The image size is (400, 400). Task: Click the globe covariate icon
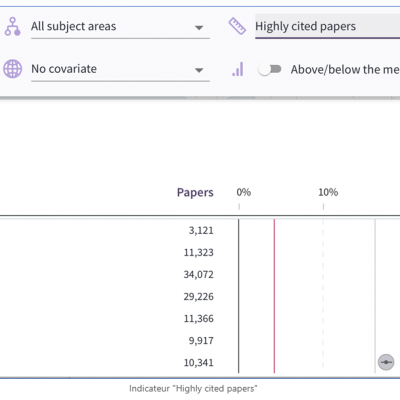[x=13, y=69]
